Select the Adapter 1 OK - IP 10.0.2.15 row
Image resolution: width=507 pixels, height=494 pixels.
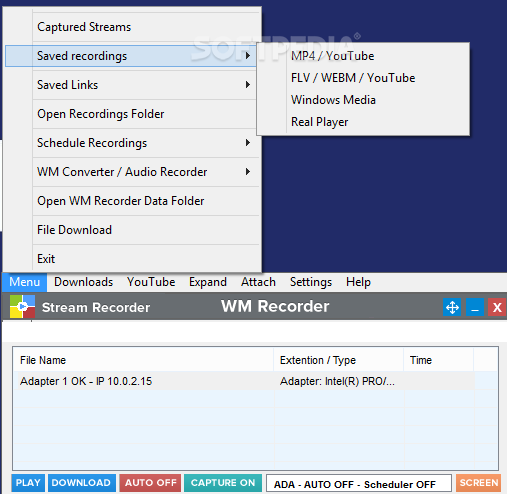pyautogui.click(x=244, y=381)
